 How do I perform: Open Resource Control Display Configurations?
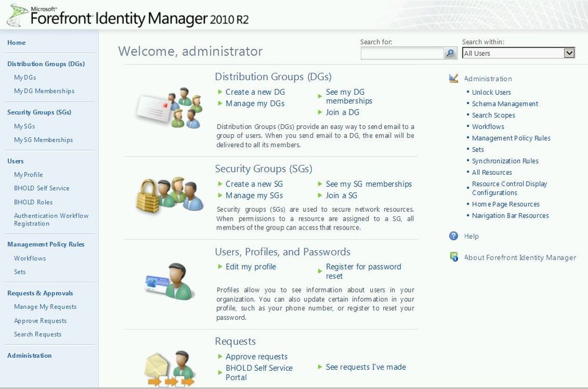[x=509, y=188]
